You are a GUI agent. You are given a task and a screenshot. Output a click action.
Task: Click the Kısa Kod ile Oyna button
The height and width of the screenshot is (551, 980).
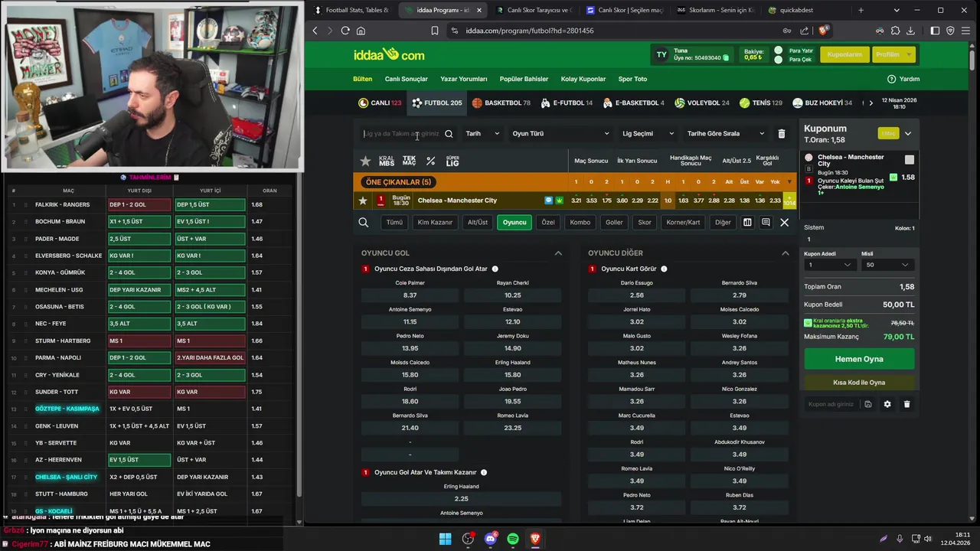coord(859,383)
